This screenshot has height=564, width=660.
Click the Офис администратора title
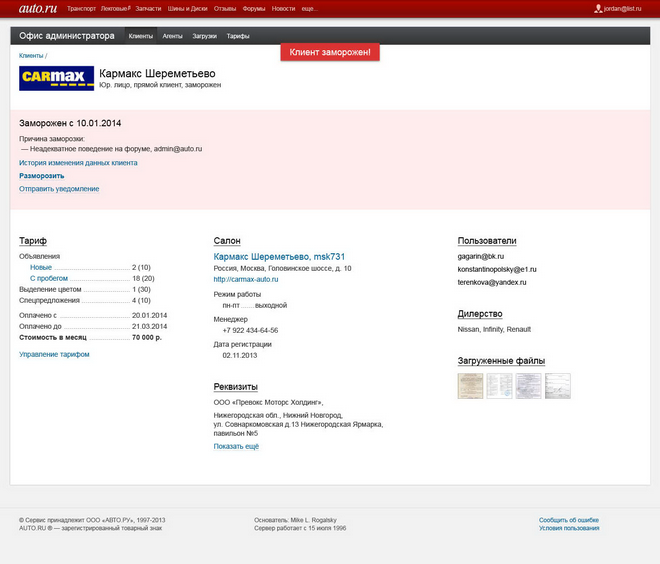point(67,36)
